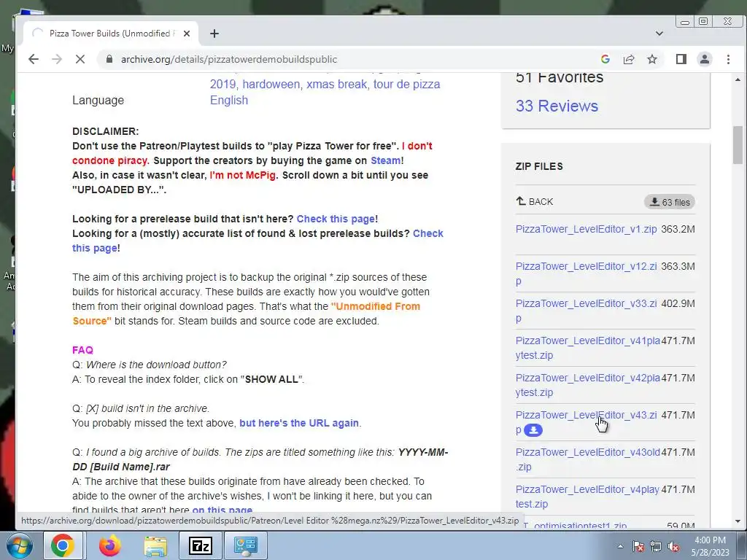Open the control panel taskbar icon
This screenshot has height=560, width=747.
245,545
